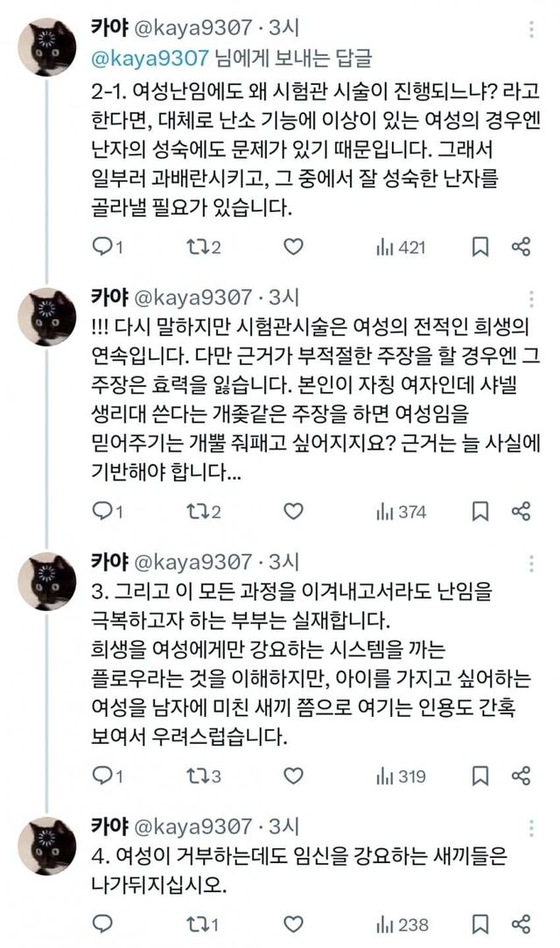Screen dimensions: 560x948
Task: View analytics of the tweet with 238 views
Action: point(400,923)
